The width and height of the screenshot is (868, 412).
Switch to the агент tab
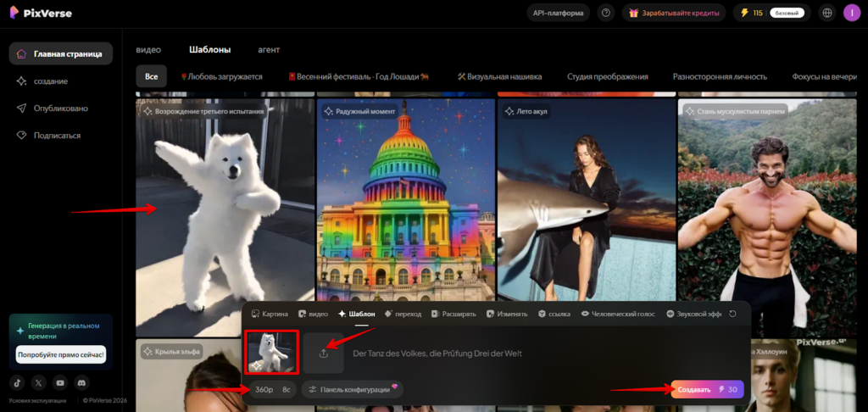[x=269, y=50]
